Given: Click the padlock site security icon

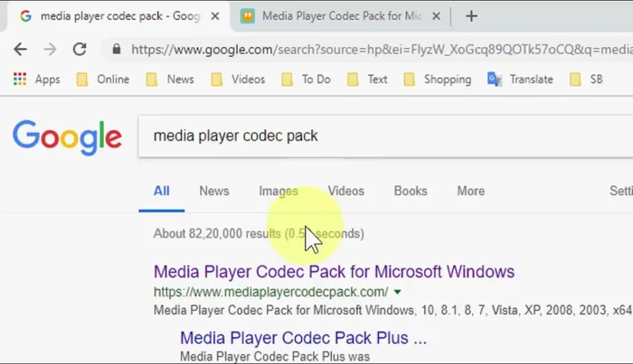Looking at the screenshot, I should 116,50.
